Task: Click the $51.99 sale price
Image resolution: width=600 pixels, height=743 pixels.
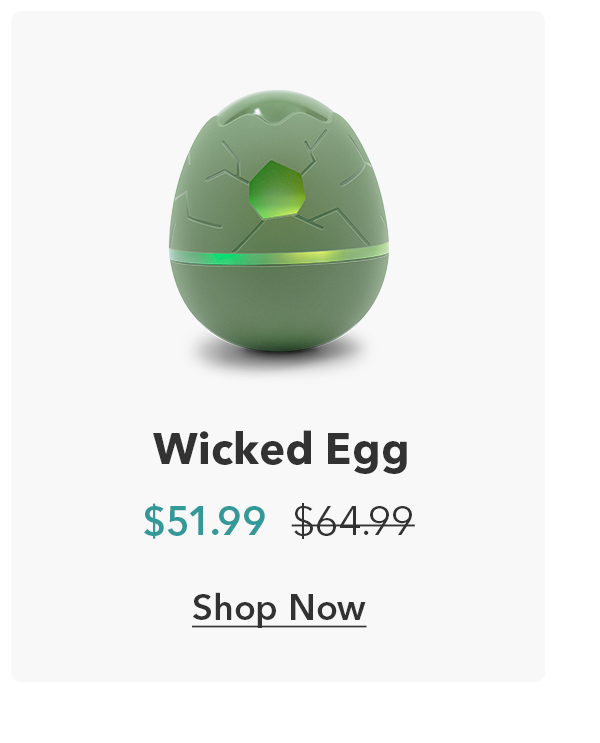Action: pyautogui.click(x=204, y=521)
